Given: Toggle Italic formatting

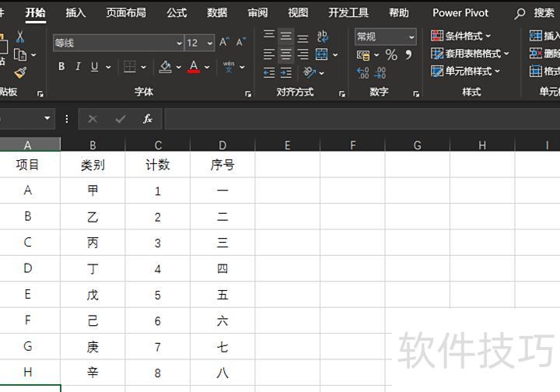Looking at the screenshot, I should [x=78, y=67].
